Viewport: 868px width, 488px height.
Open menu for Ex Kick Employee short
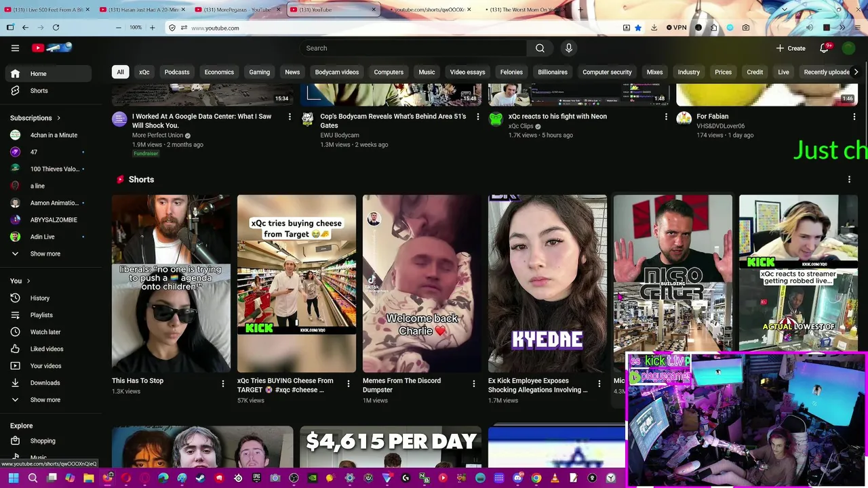click(x=599, y=384)
